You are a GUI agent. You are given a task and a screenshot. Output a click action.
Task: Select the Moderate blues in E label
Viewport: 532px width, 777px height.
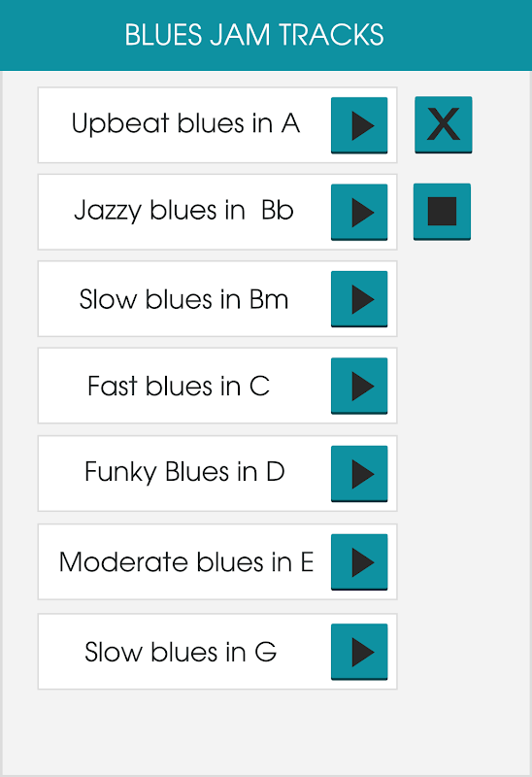coord(186,562)
